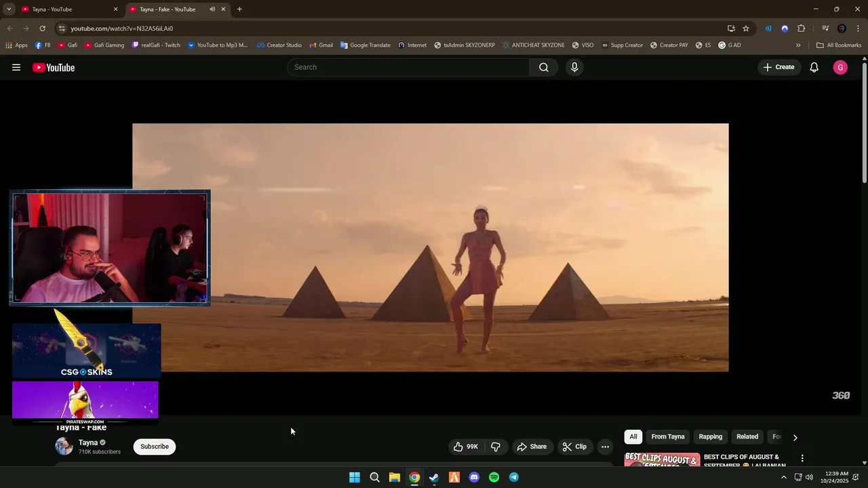Open the YouTube hamburger guide menu
This screenshot has width=868, height=488.
tap(16, 67)
